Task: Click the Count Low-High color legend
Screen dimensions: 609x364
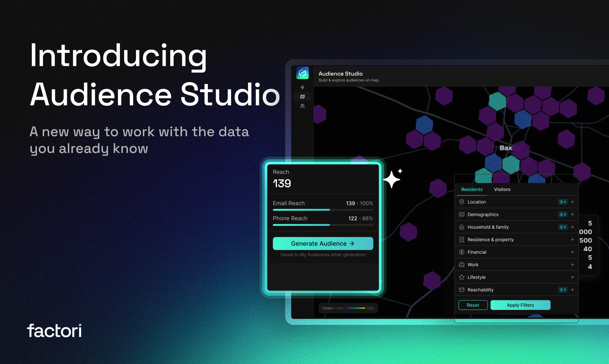Action: pyautogui.click(x=348, y=308)
